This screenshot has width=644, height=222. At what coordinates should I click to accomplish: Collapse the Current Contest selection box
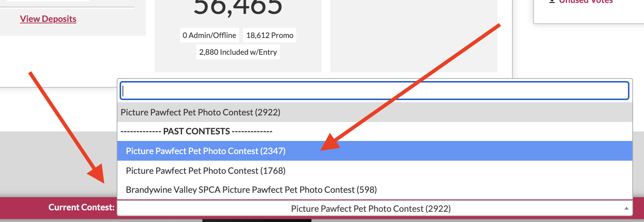[371, 208]
